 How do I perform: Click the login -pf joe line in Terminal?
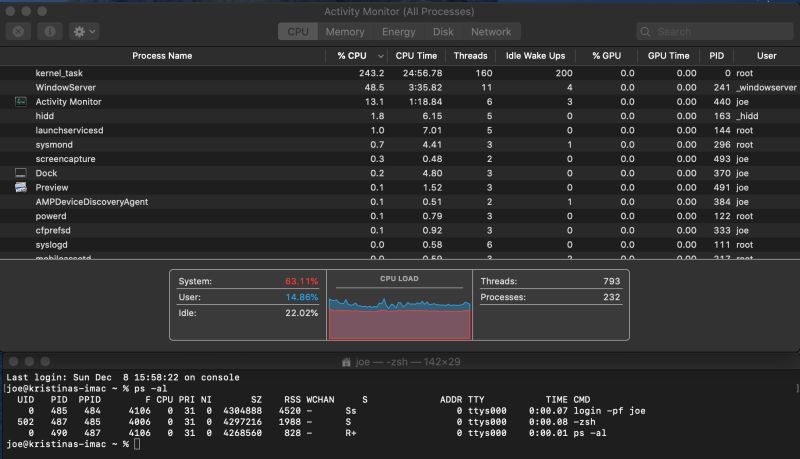(609, 411)
